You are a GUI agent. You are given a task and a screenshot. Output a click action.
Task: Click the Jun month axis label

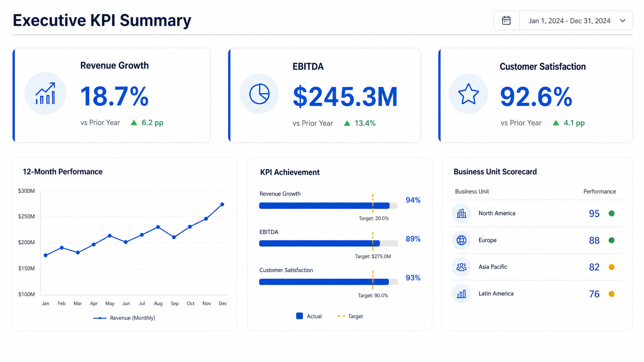(x=126, y=304)
